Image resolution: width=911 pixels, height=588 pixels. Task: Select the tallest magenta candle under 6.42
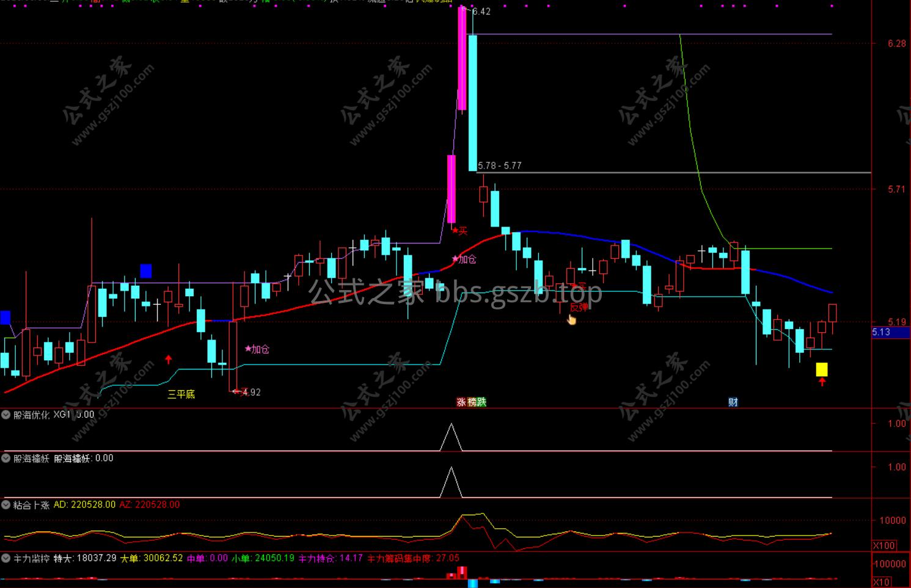click(x=462, y=59)
